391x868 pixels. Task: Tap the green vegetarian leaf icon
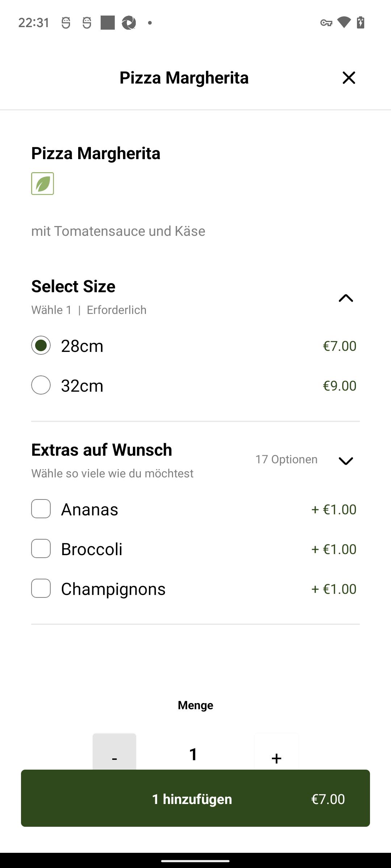pos(42,184)
